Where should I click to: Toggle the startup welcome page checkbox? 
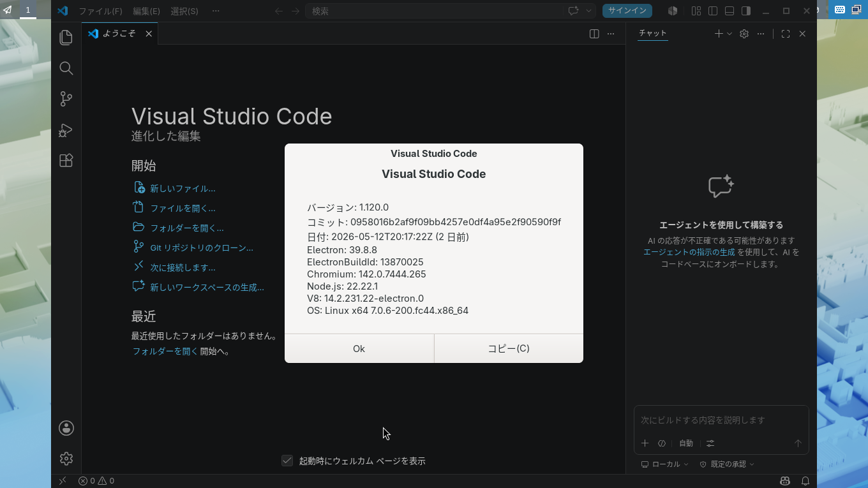click(287, 461)
